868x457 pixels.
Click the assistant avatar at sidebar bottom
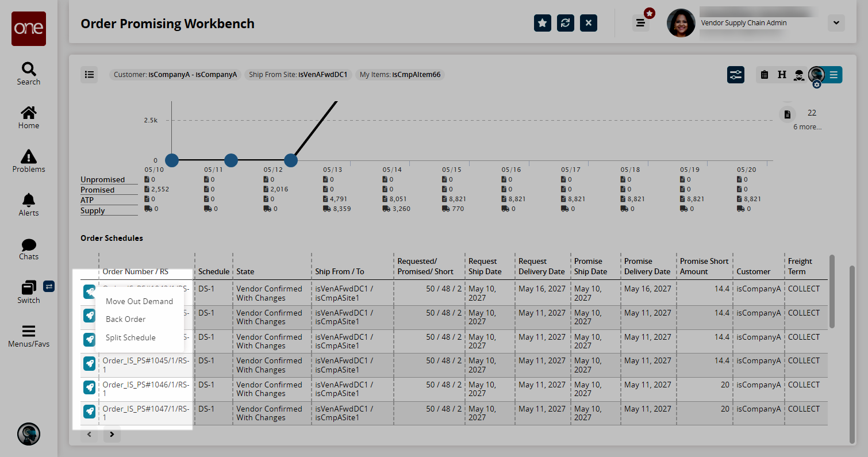29,434
